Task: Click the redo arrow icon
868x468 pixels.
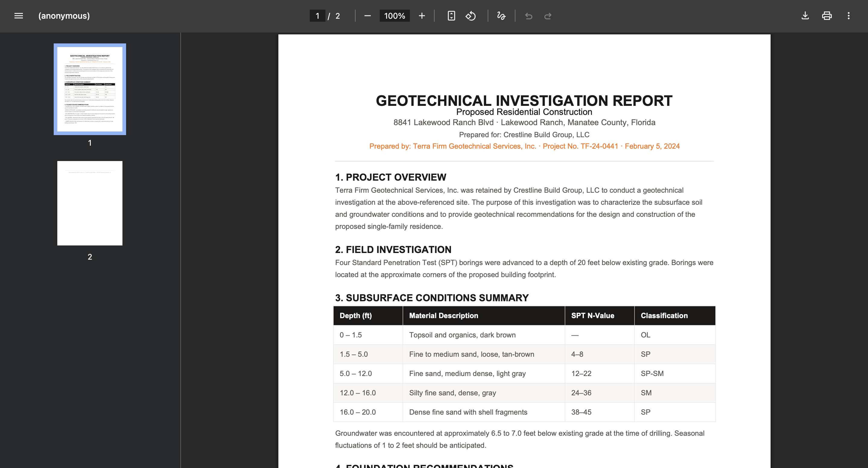Action: coord(548,16)
